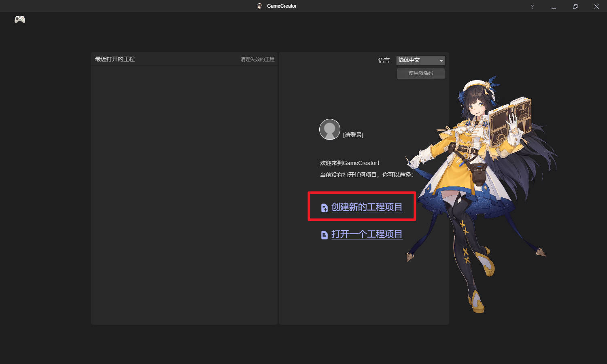Click the 最近打开的工程 panel header
Screen dimensions: 607x364
click(x=115, y=59)
